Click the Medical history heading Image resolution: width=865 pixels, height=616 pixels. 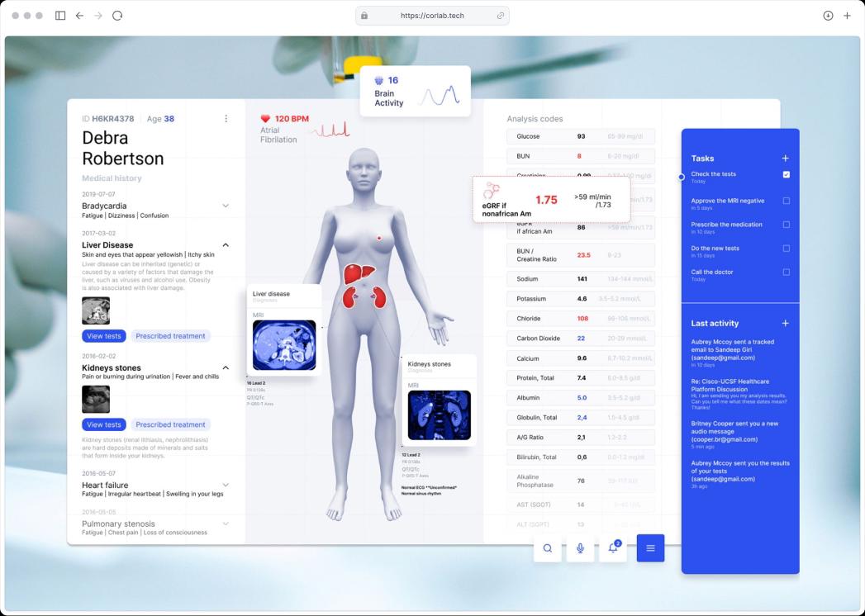point(112,178)
